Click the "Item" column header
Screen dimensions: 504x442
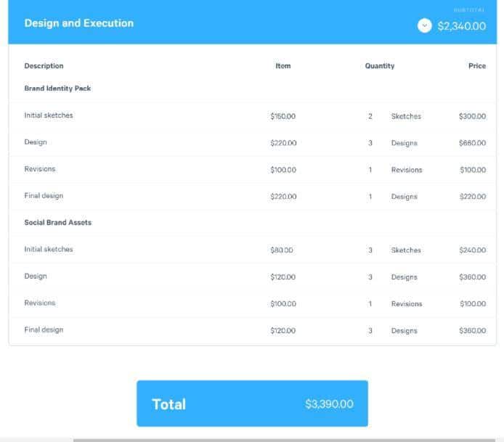tap(283, 66)
